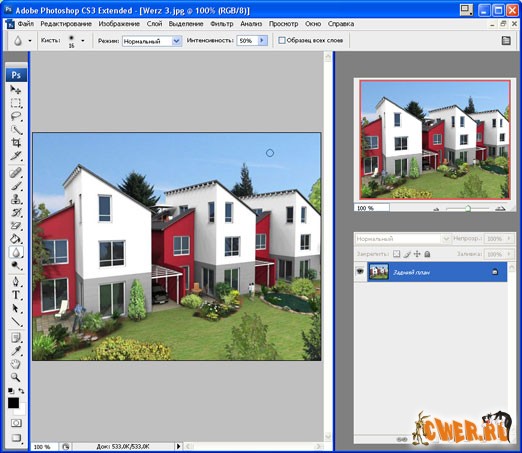
Task: Open the 'Редактирование' menu
Action: tap(66, 24)
